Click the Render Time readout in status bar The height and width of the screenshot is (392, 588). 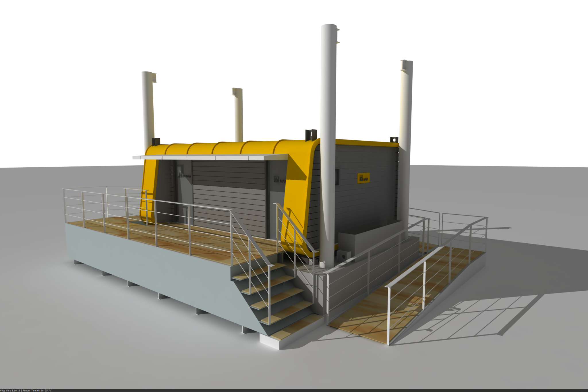coord(36,391)
